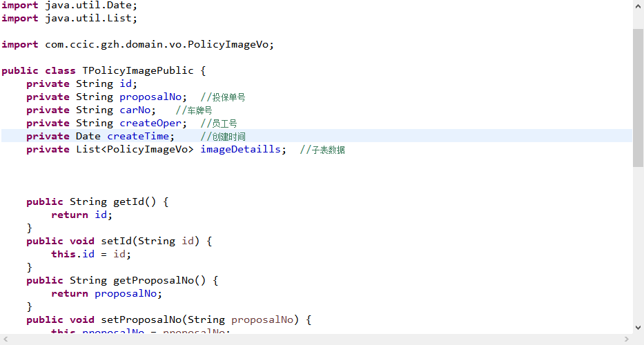Screen dimensions: 644x345
Task: Click the 'private String id;' declaration
Action: pyautogui.click(x=81, y=83)
